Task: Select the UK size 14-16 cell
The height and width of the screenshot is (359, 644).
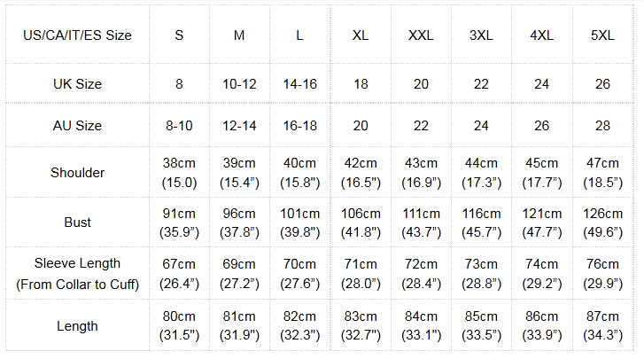Action: 299,84
